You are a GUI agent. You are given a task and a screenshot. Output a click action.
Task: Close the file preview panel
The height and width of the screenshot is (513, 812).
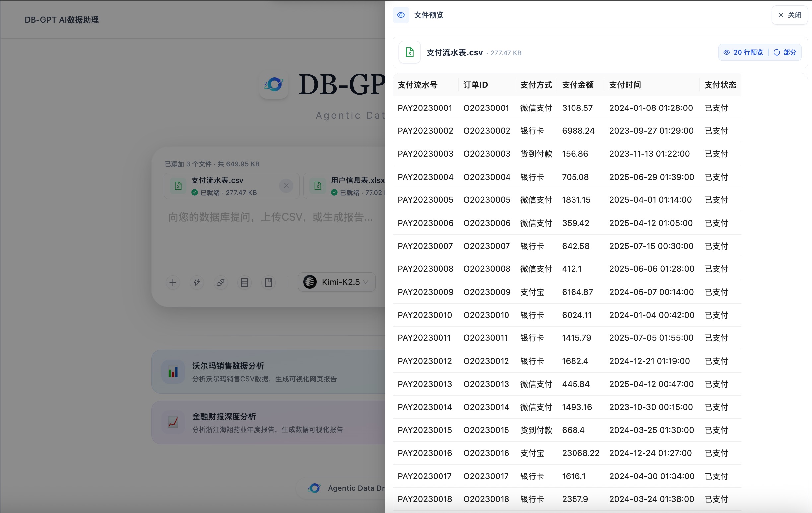pos(789,15)
